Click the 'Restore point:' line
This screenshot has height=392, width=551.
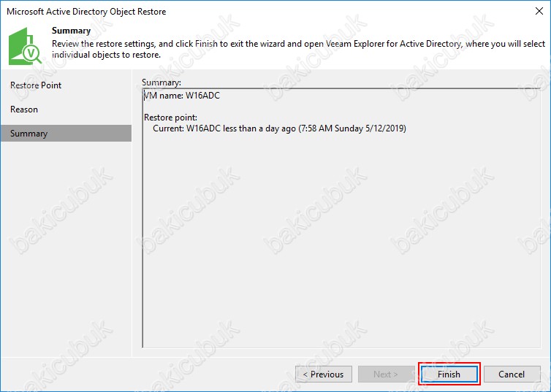(171, 118)
